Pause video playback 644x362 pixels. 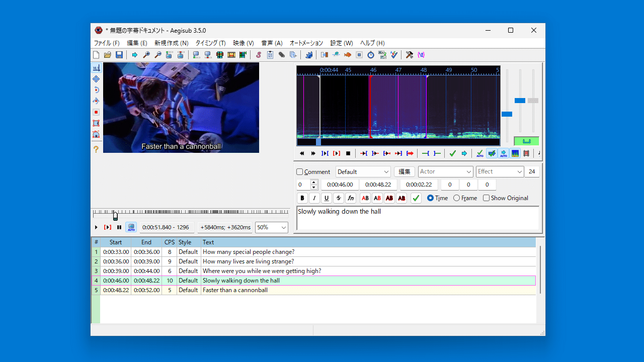point(119,227)
